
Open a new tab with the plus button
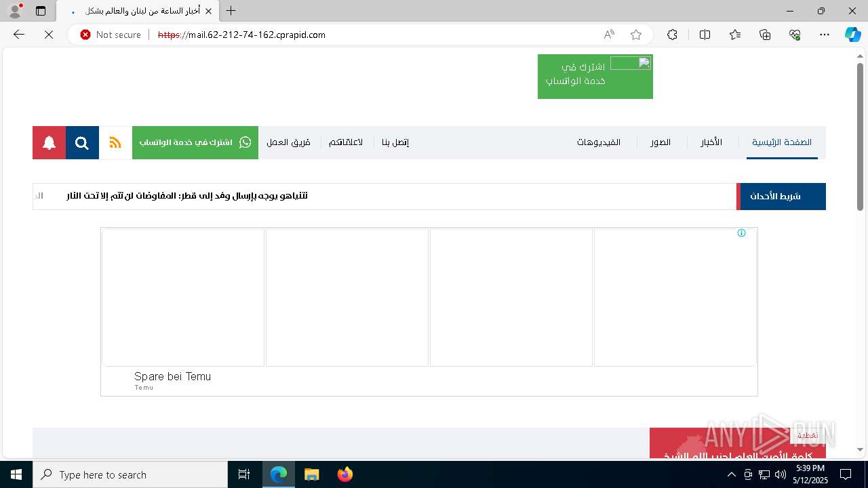pos(231,11)
